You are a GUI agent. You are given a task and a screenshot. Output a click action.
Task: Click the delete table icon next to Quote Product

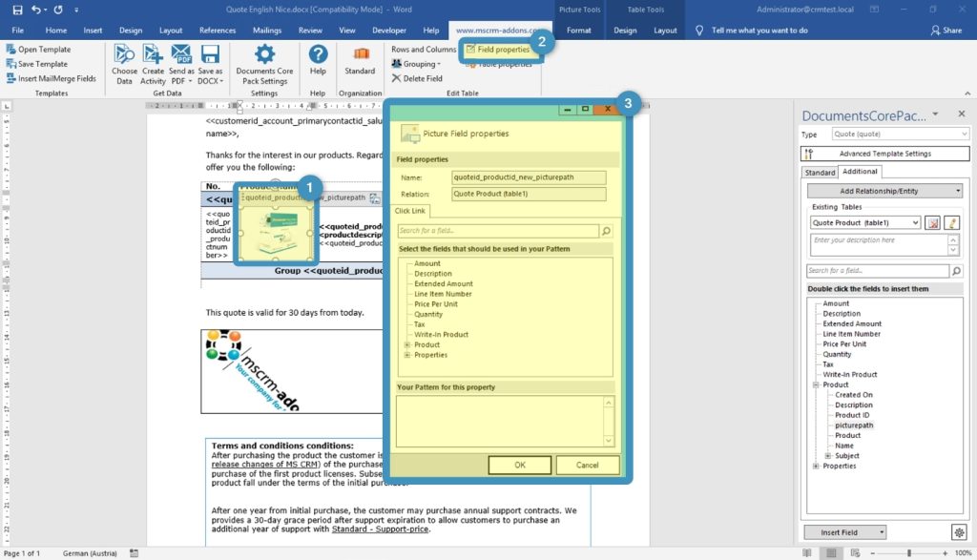pyautogui.click(x=933, y=223)
